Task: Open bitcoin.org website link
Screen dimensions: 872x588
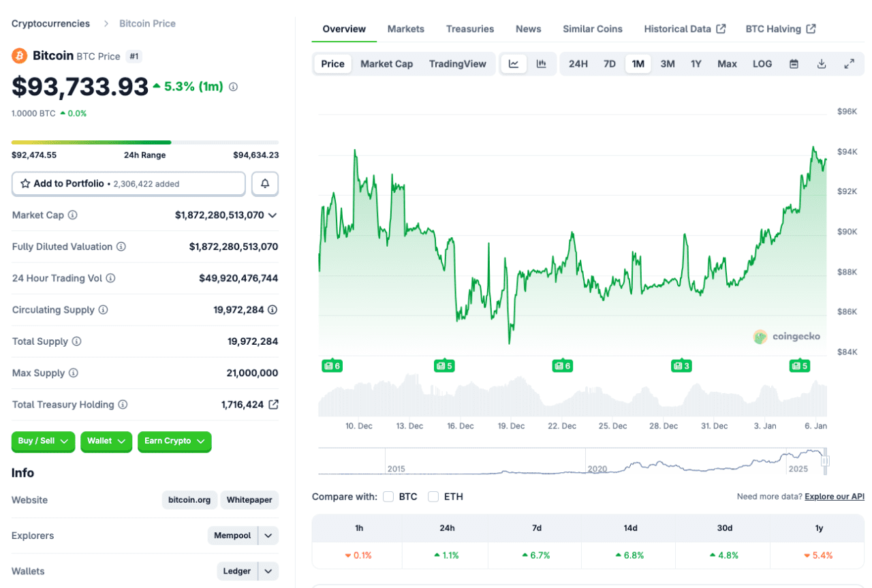Action: coord(190,500)
